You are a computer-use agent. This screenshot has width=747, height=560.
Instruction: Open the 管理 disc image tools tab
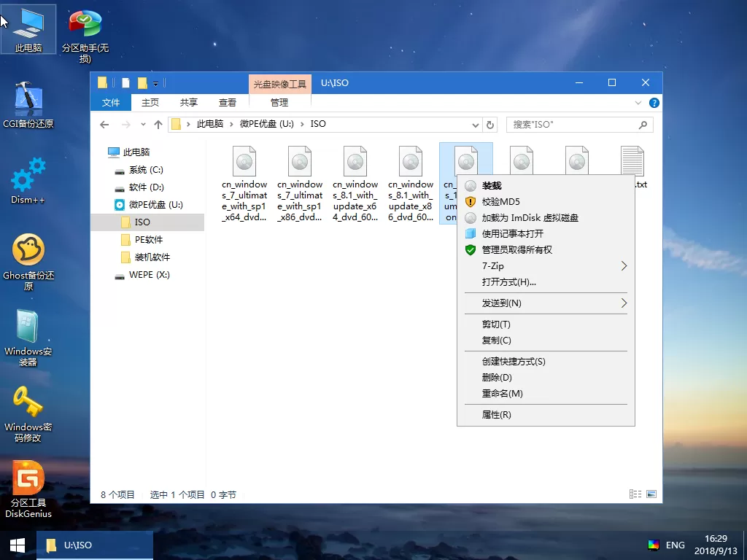[279, 102]
